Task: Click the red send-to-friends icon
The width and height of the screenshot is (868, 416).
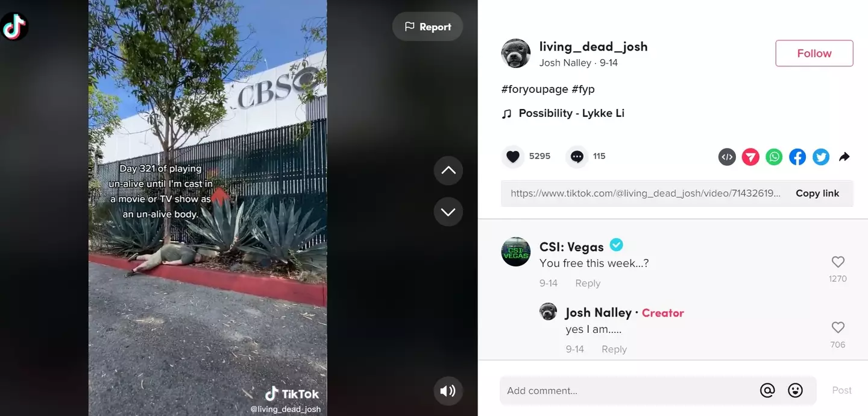Action: tap(750, 157)
